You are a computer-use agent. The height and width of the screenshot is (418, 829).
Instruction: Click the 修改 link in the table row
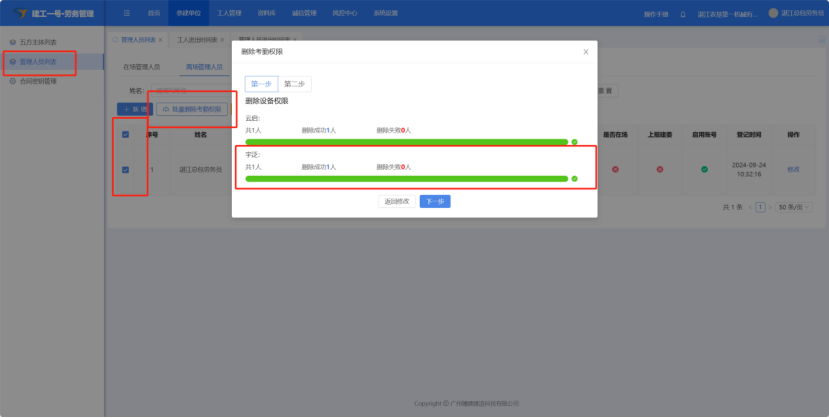click(793, 170)
